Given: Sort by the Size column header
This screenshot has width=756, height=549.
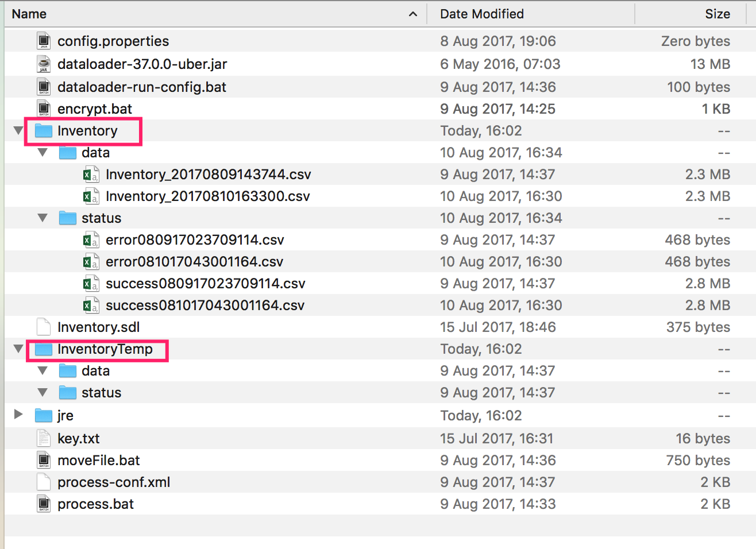Looking at the screenshot, I should [691, 14].
